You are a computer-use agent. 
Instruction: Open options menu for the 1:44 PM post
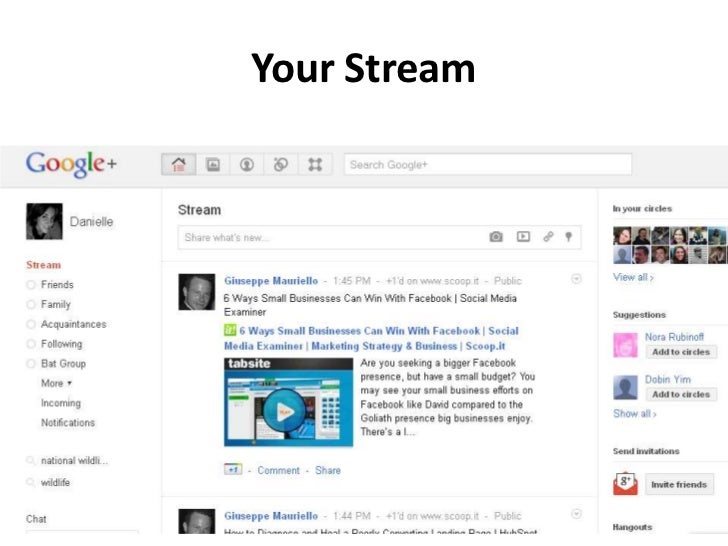[576, 514]
